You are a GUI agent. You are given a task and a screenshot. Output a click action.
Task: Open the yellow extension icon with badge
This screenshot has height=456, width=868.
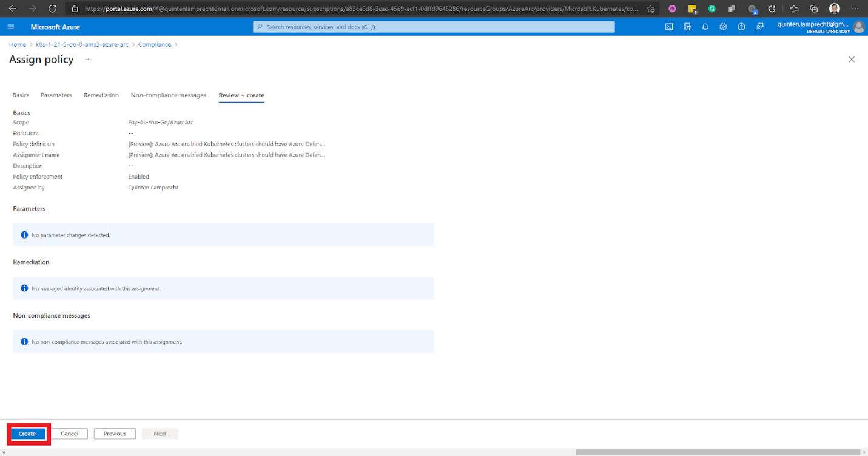pos(692,9)
